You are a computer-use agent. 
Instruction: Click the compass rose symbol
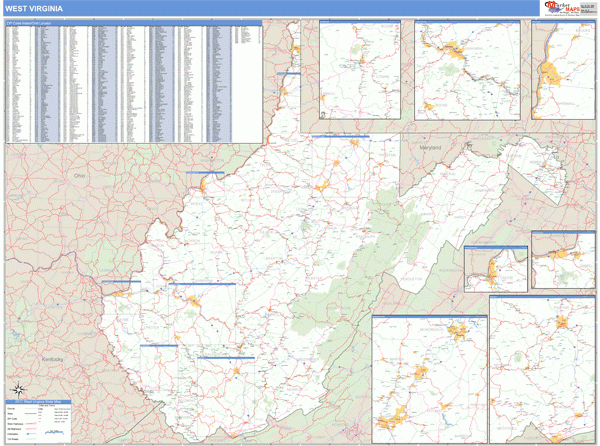click(18, 390)
